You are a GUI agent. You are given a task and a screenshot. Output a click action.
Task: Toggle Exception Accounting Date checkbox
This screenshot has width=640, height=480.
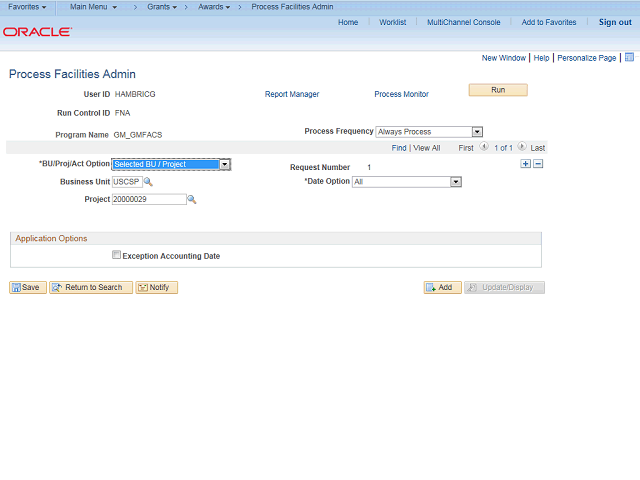click(x=116, y=255)
